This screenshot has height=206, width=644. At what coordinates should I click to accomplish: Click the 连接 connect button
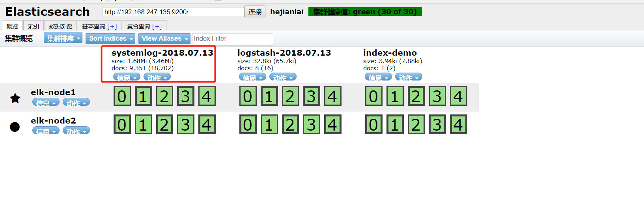255,12
